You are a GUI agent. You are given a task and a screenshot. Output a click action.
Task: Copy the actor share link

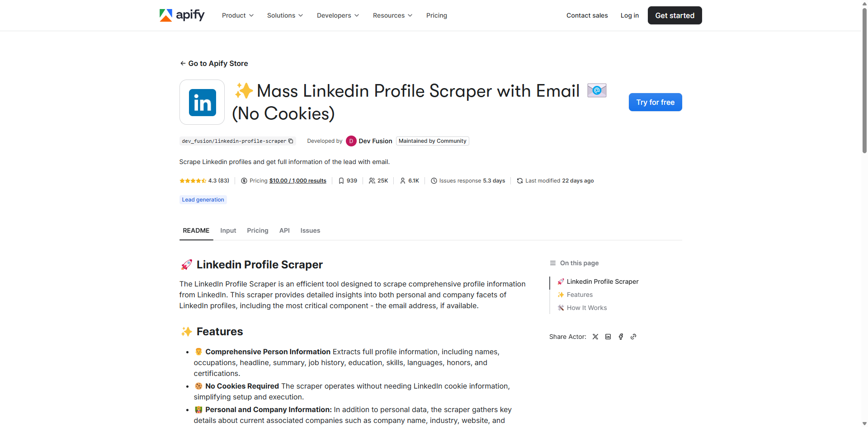pos(633,337)
